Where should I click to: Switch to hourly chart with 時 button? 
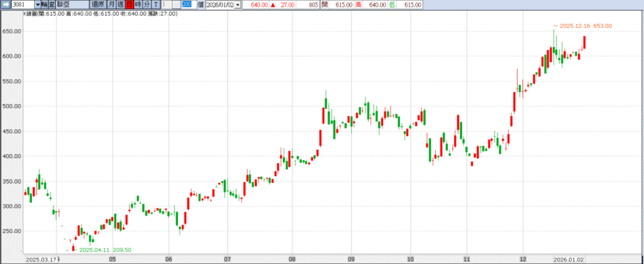(x=138, y=4)
